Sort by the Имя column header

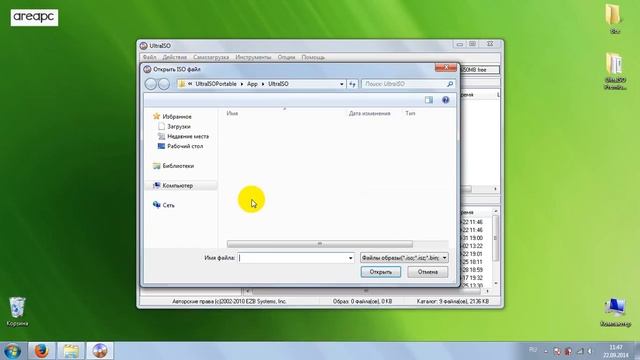[x=232, y=113]
